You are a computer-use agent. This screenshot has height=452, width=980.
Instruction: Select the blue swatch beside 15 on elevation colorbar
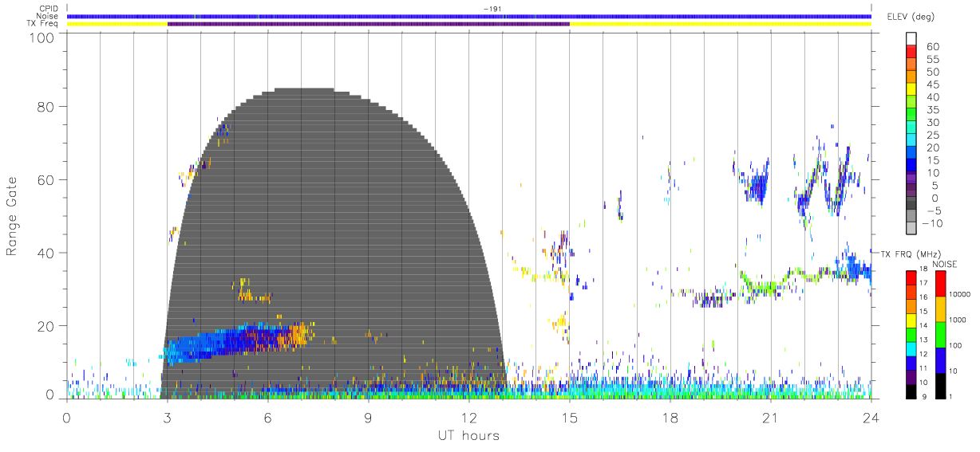912,165
